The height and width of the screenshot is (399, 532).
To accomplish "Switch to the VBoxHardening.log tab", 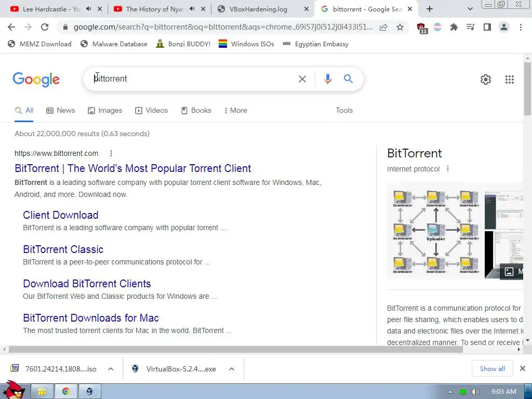I will pyautogui.click(x=258, y=9).
